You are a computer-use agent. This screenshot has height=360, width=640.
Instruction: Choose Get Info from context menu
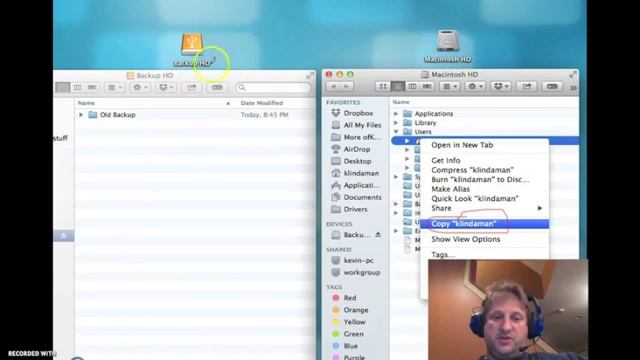point(484,160)
